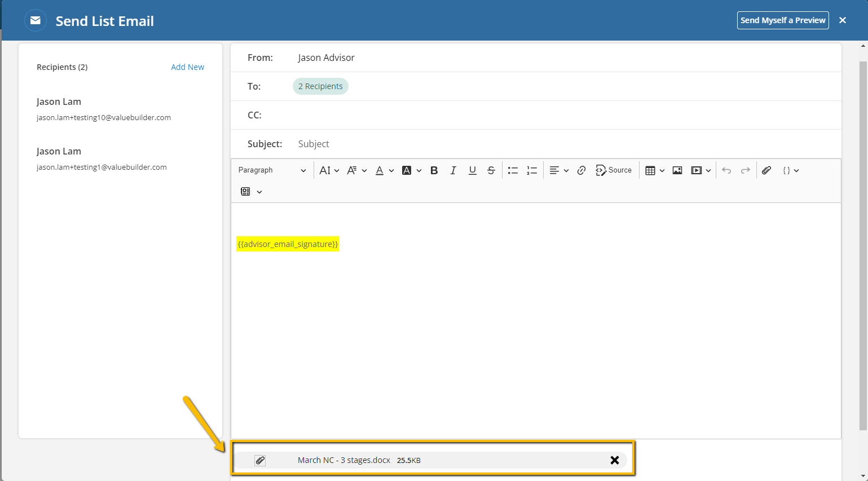Click the paperclip attach file icon in toolbar
This screenshot has height=481, width=868.
[x=766, y=170]
